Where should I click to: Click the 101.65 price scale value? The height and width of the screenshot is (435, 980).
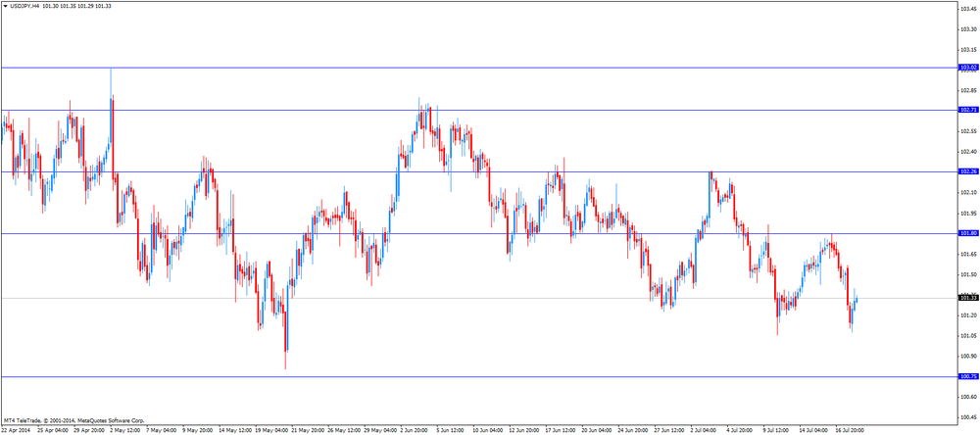click(x=968, y=254)
